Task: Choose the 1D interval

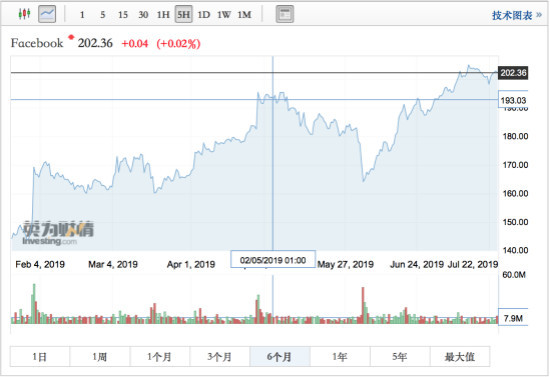Action: pos(204,15)
